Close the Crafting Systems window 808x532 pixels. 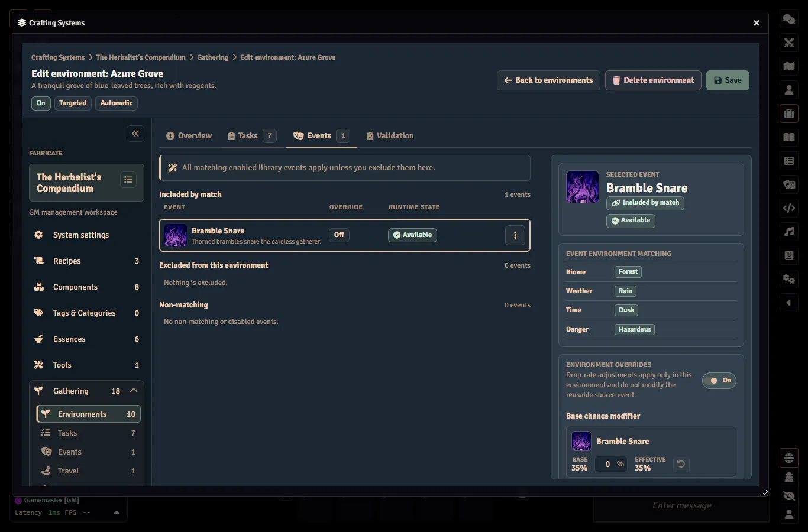pos(756,23)
